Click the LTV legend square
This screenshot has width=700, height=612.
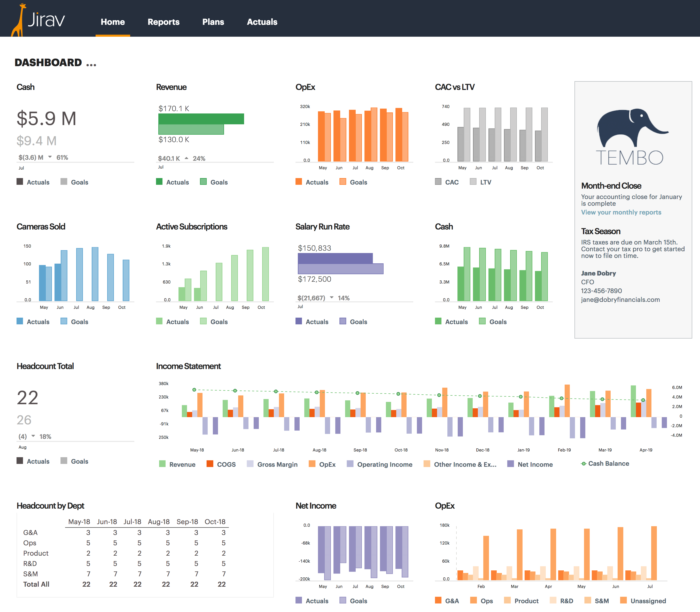pos(473,182)
